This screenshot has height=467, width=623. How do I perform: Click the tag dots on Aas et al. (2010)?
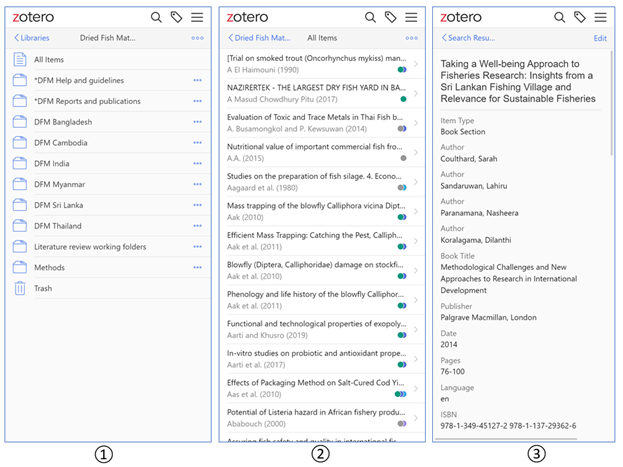pos(400,394)
